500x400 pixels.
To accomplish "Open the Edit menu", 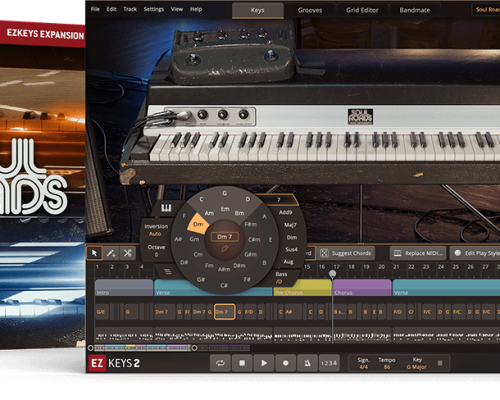I will (111, 9).
